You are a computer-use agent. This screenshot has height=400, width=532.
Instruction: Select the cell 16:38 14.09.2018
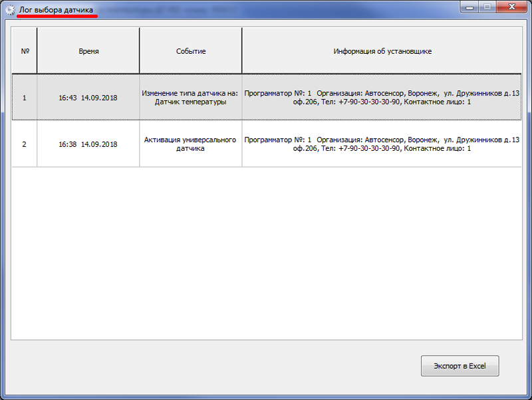pos(88,144)
